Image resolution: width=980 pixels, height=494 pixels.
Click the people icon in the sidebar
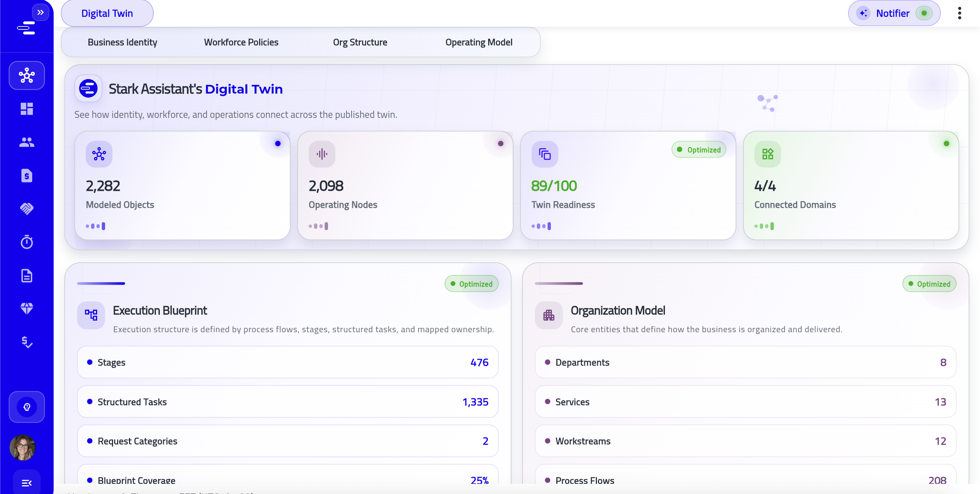point(26,142)
